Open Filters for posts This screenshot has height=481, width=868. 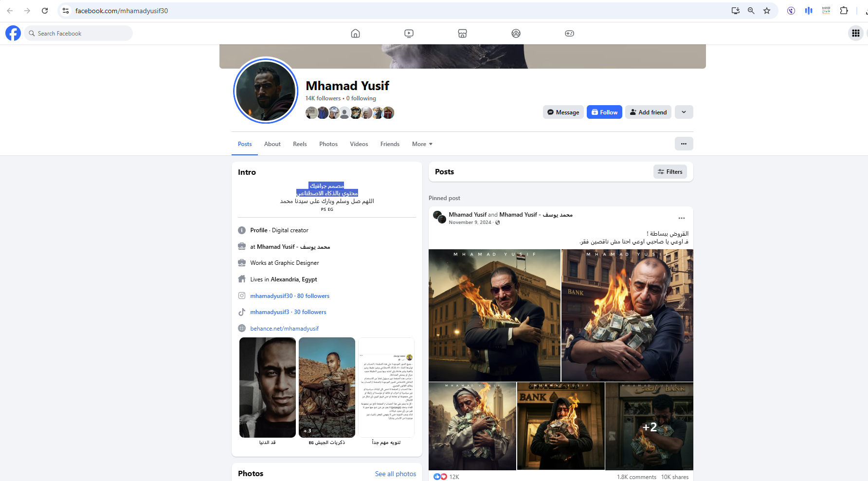pos(669,172)
